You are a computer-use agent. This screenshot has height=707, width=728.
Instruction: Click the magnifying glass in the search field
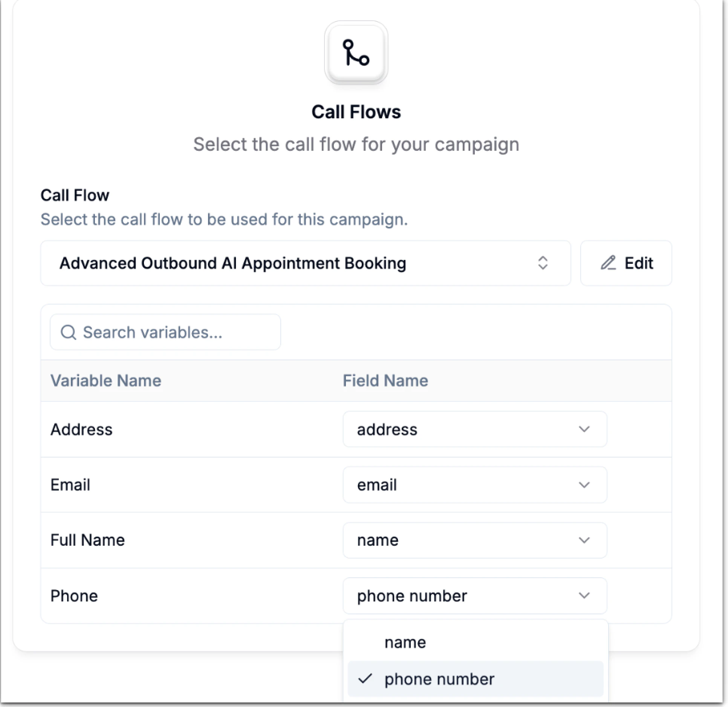68,332
